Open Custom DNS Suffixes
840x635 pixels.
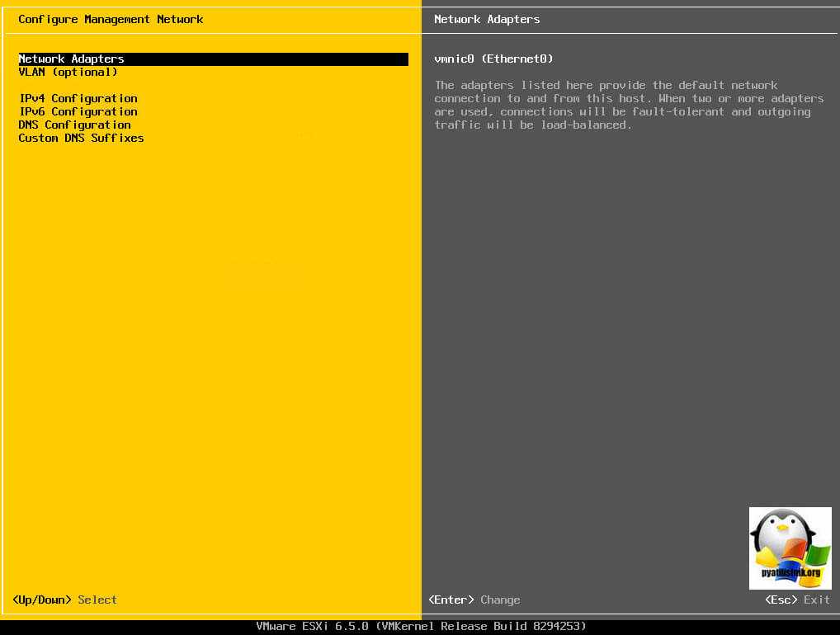[x=81, y=139]
